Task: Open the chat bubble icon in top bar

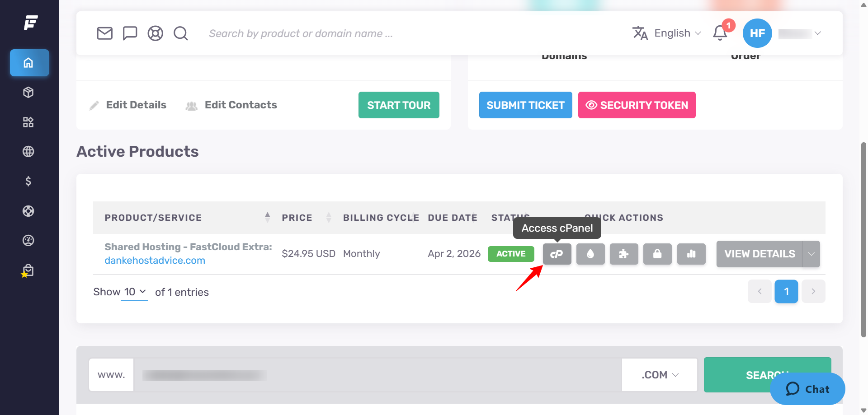Action: pos(130,33)
